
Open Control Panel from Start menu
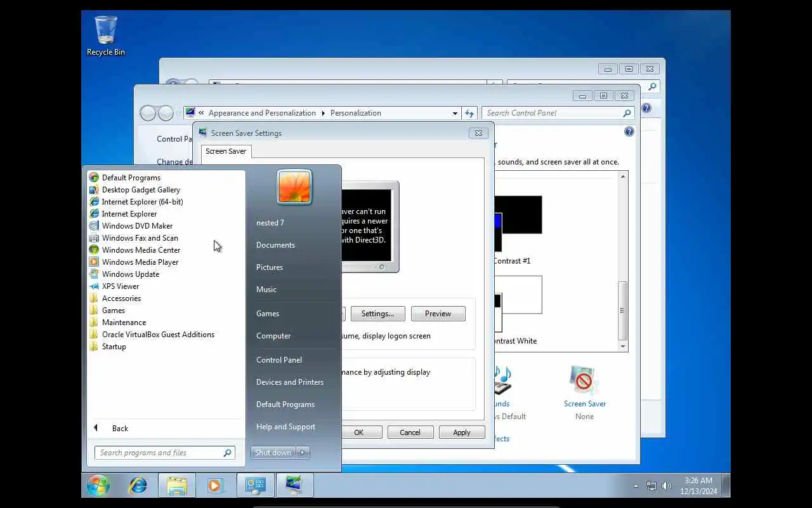279,360
